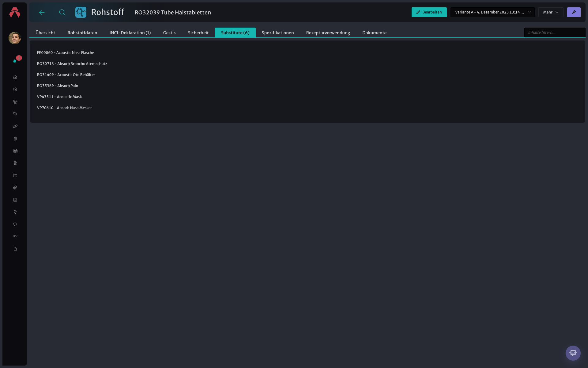Expand the Mehr dropdown menu

(551, 12)
